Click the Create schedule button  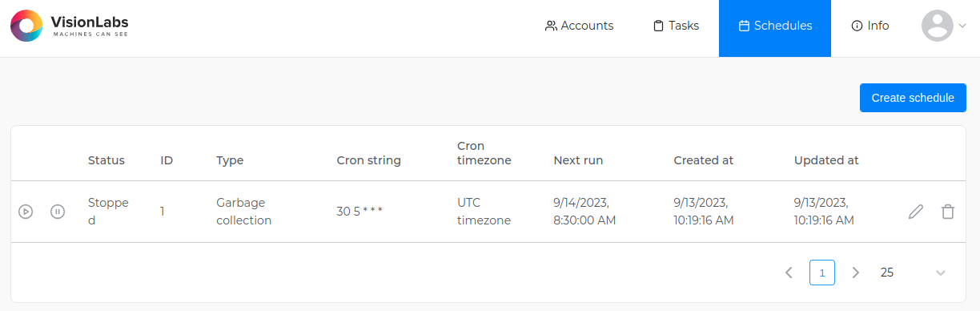(x=913, y=98)
